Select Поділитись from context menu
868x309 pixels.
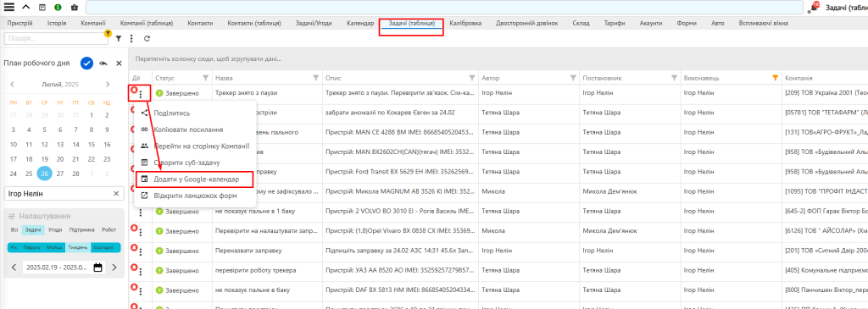click(172, 113)
